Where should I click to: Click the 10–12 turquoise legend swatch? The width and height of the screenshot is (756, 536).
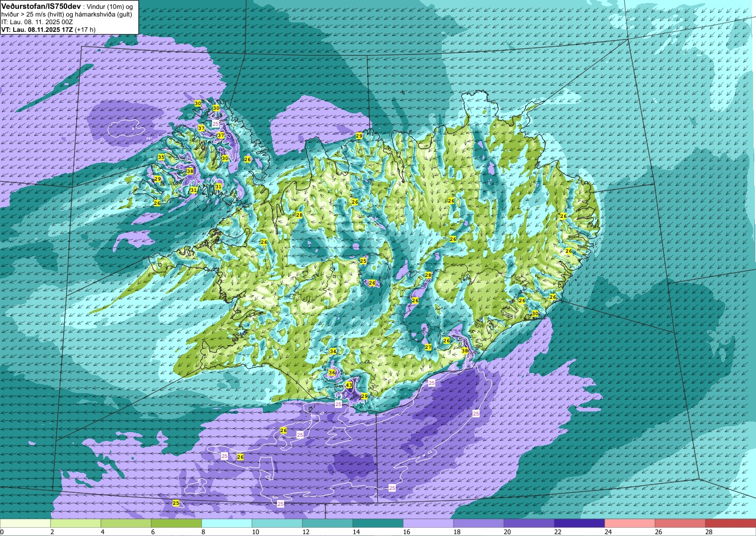[x=277, y=523]
